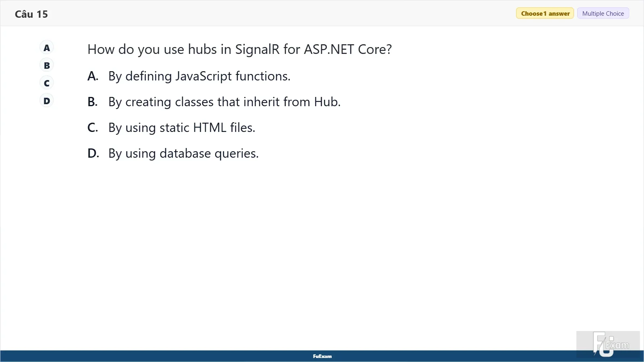The image size is (644, 362).
Task: Select answer circle B in left column
Action: point(47,66)
